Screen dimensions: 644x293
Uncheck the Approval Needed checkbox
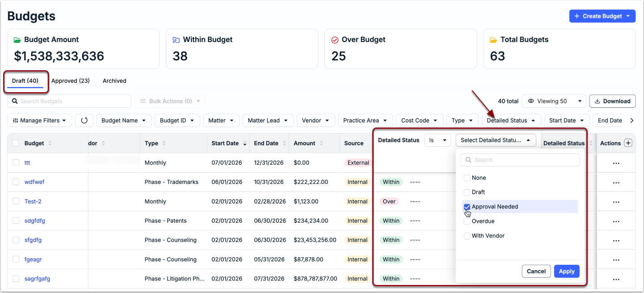pyautogui.click(x=467, y=207)
